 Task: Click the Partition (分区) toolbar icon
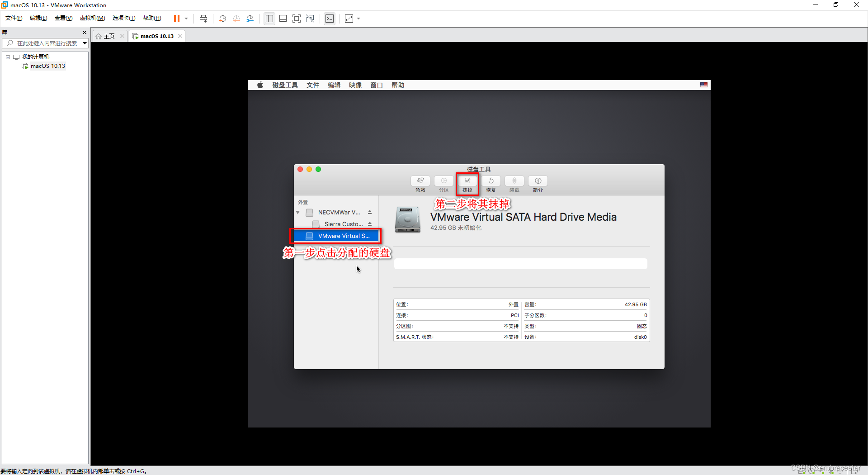pos(444,180)
